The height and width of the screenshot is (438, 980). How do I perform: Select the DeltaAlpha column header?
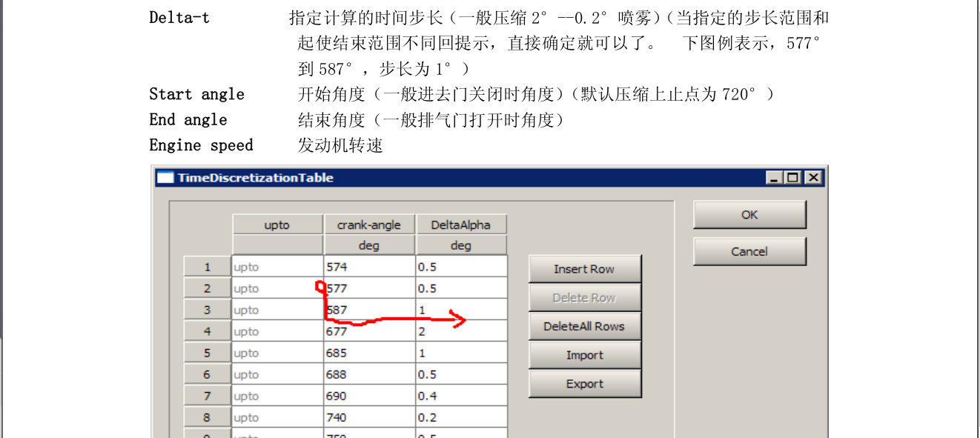[x=461, y=224]
